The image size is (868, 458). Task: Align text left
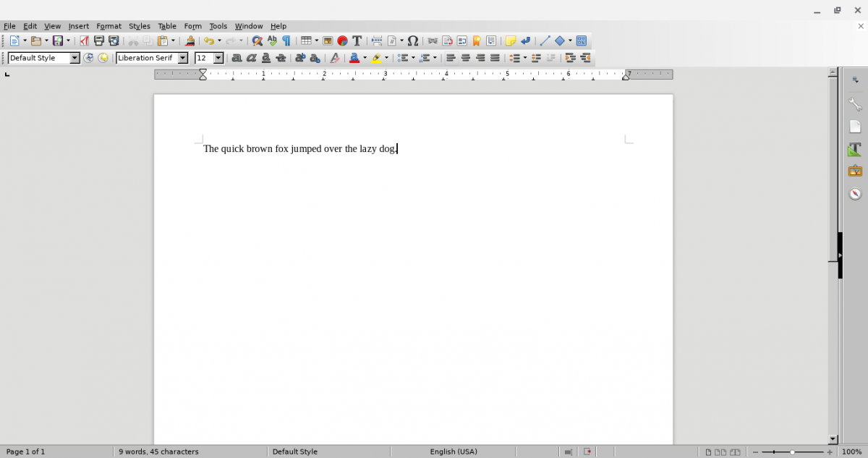(451, 58)
